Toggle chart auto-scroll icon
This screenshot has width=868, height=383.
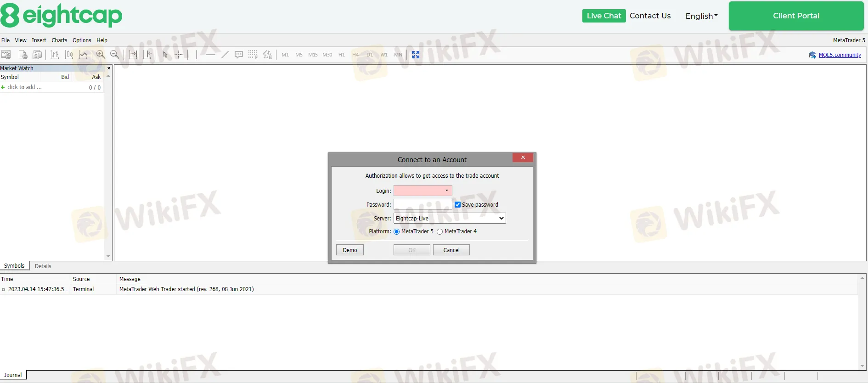[133, 55]
